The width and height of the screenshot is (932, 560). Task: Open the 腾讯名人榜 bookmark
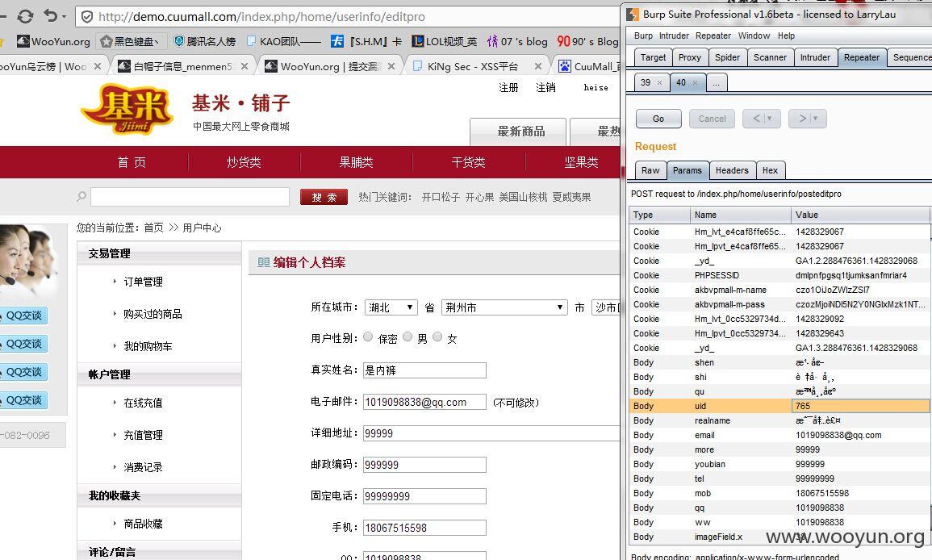click(x=204, y=41)
